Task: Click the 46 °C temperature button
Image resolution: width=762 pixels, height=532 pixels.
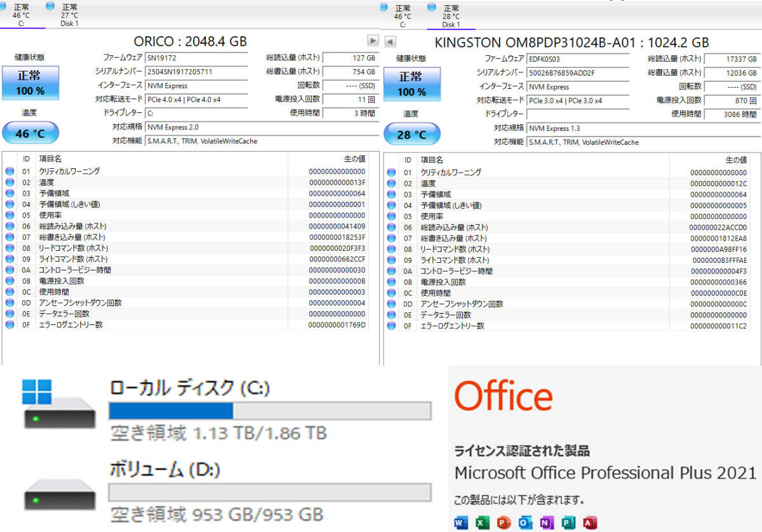Action: click(x=30, y=133)
